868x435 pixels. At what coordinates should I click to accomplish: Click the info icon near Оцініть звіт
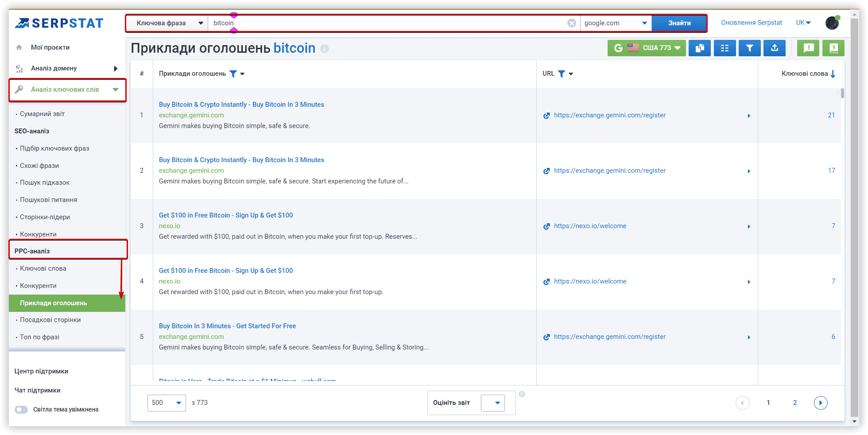pos(522,394)
